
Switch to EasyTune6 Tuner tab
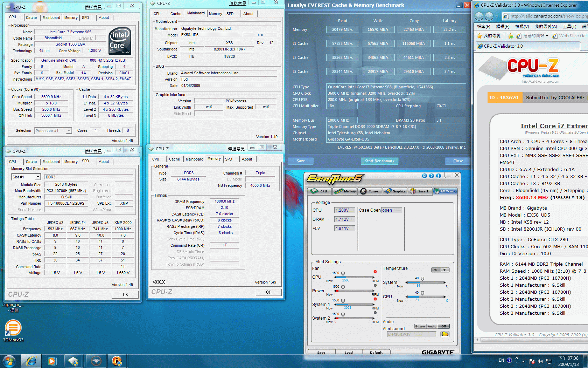[x=370, y=191]
